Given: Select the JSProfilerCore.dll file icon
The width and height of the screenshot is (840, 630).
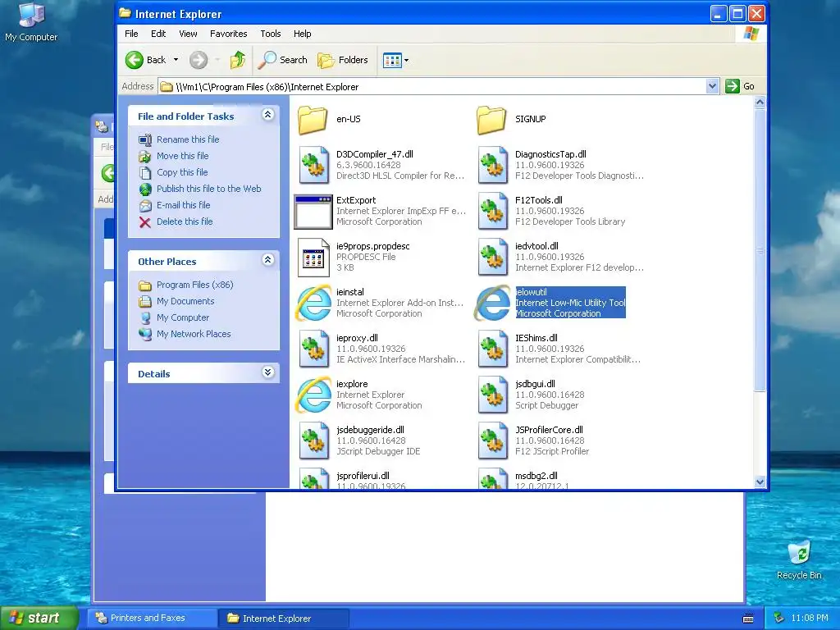Looking at the screenshot, I should (493, 441).
